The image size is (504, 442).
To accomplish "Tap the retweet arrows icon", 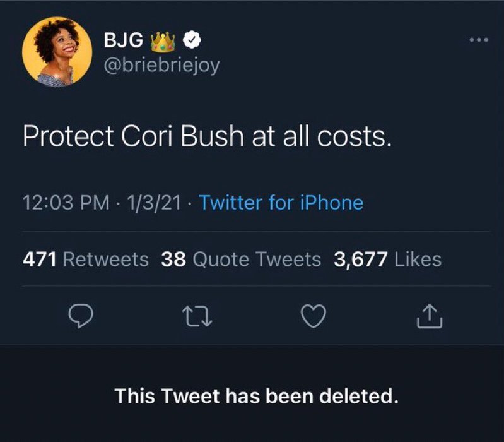I will [x=188, y=316].
